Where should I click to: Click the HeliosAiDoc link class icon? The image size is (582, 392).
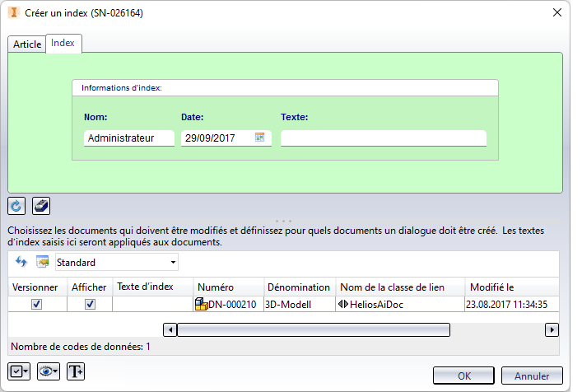[343, 304]
